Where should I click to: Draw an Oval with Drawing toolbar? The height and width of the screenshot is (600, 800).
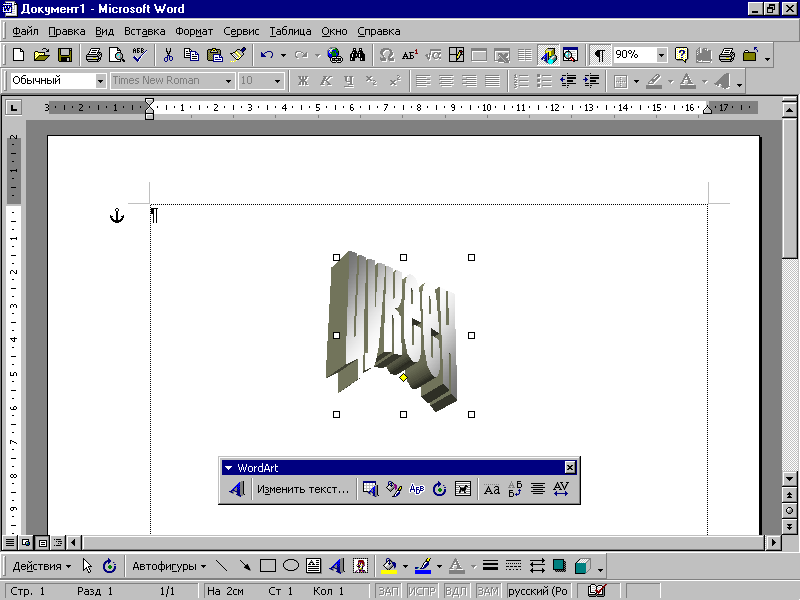291,566
